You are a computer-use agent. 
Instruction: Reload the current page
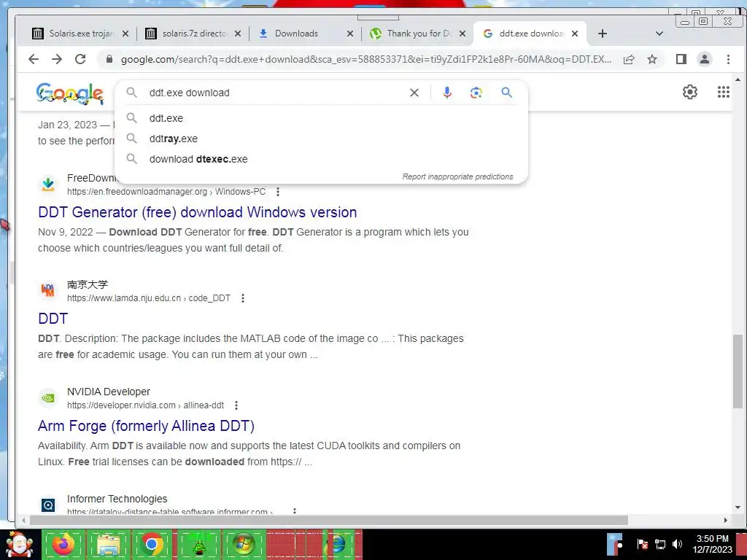[x=80, y=59]
